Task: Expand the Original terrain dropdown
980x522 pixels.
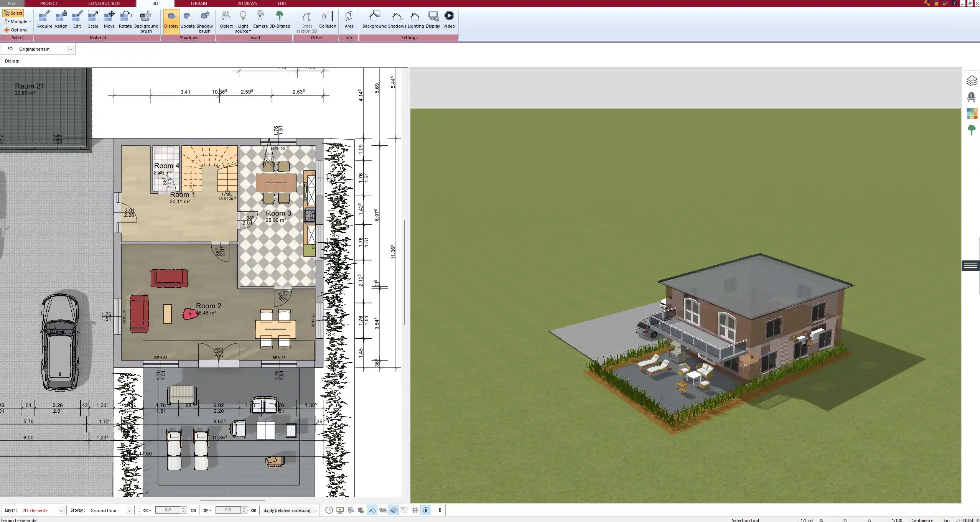Action: 71,49
